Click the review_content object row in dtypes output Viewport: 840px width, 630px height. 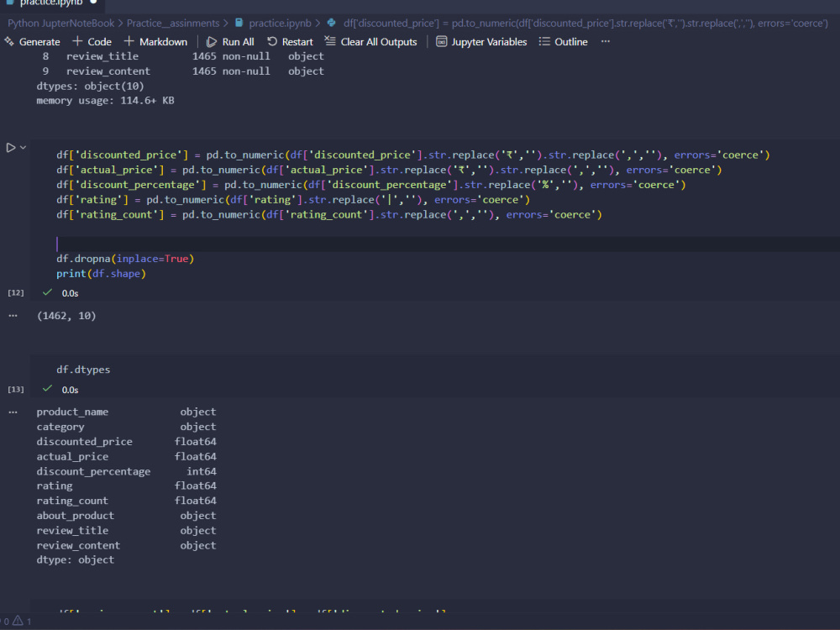click(127, 545)
